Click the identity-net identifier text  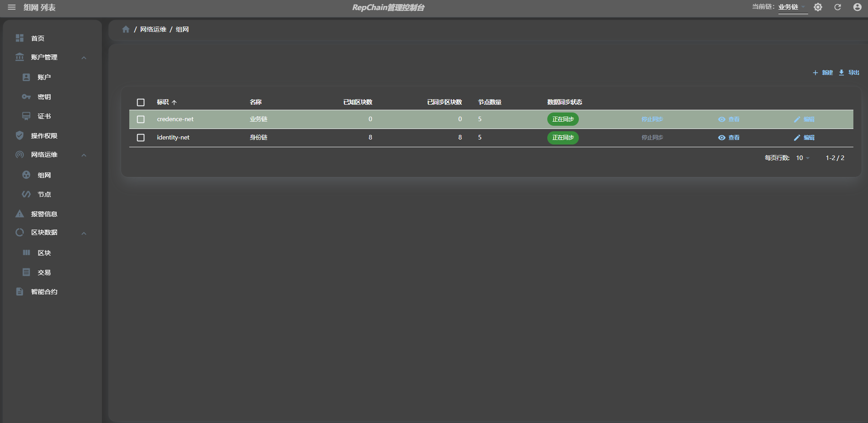pyautogui.click(x=173, y=138)
